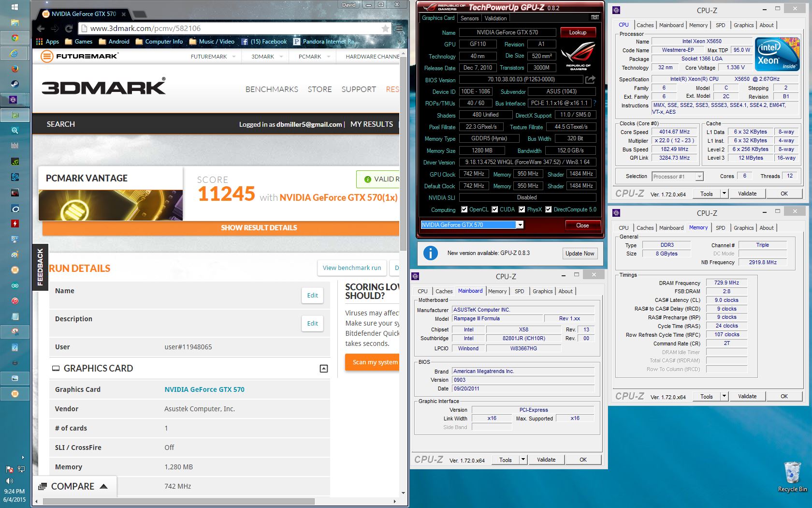Click GPU-Z camera screenshot icon
812x508 pixels.
pyautogui.click(x=594, y=17)
